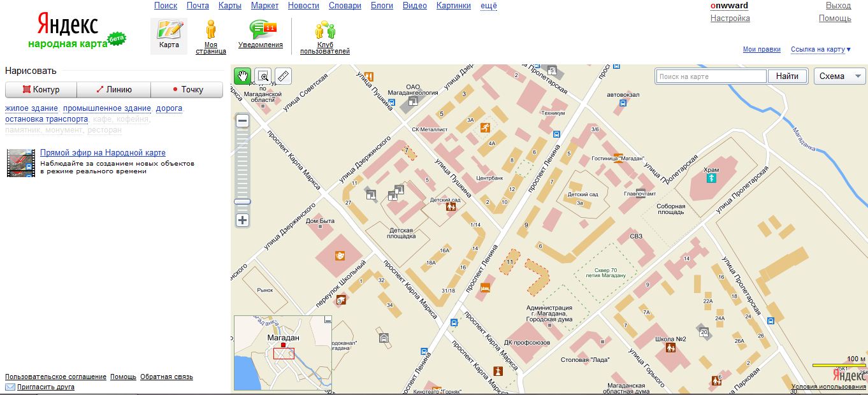Open the Уведомления notifications icon
This screenshot has height=395, width=868.
[x=261, y=30]
